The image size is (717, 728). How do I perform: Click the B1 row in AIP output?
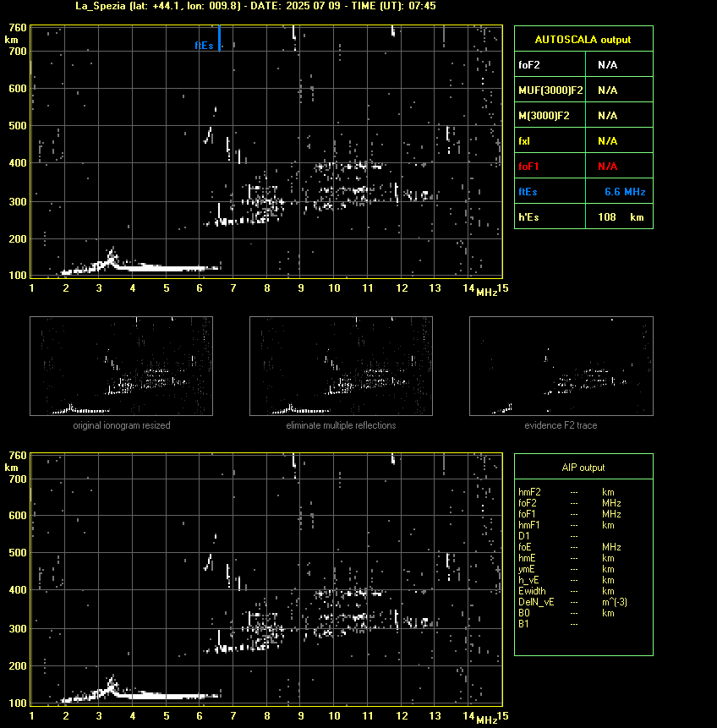coord(549,624)
